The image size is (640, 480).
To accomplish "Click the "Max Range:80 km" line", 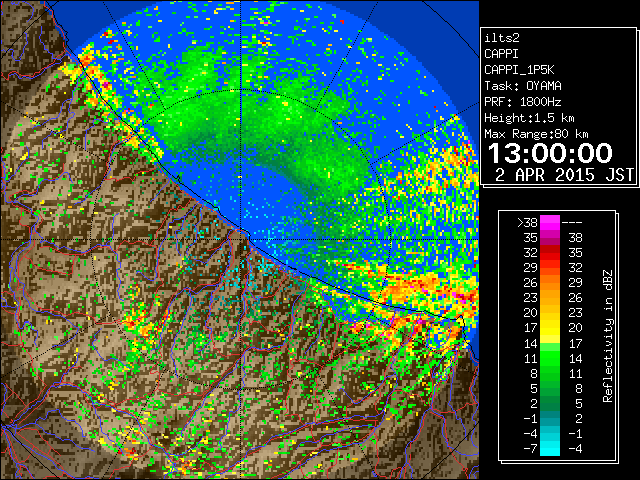I will pyautogui.click(x=536, y=134).
